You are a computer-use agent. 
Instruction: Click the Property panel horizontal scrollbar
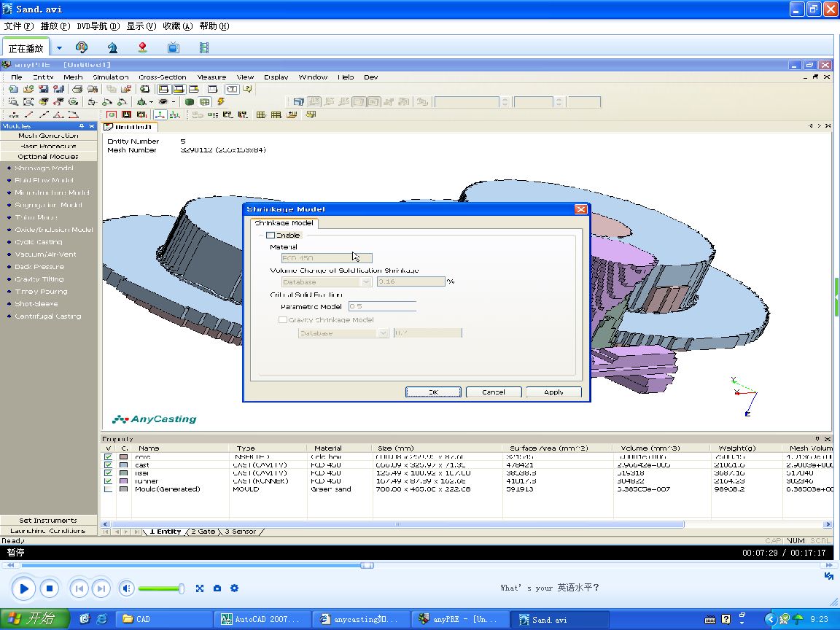(x=397, y=524)
